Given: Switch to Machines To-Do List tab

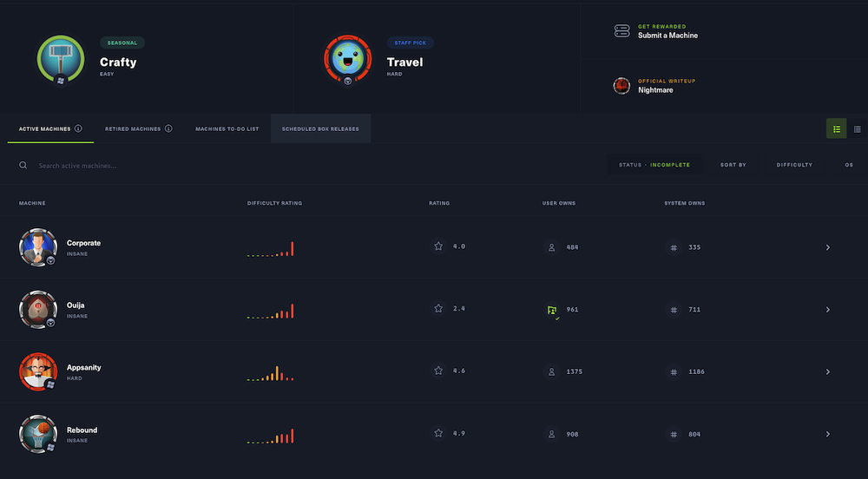Looking at the screenshot, I should (x=227, y=128).
